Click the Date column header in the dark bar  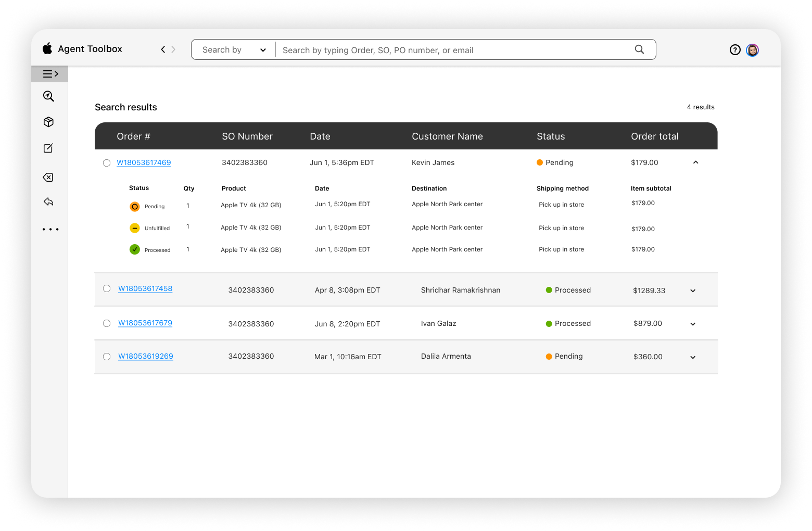pos(320,136)
